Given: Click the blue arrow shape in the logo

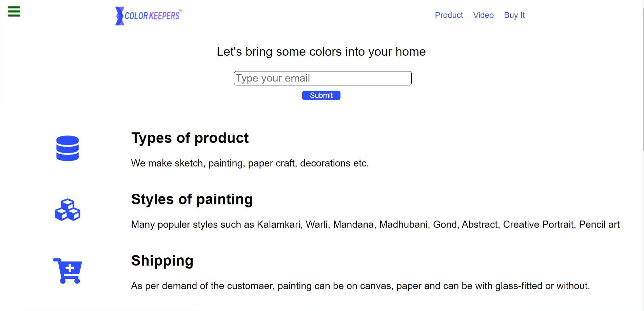Looking at the screenshot, I should (118, 15).
